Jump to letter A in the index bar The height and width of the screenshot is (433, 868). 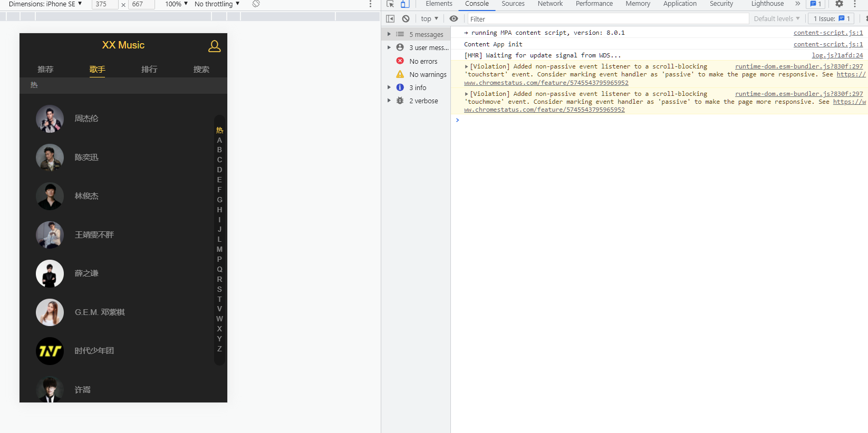click(219, 140)
